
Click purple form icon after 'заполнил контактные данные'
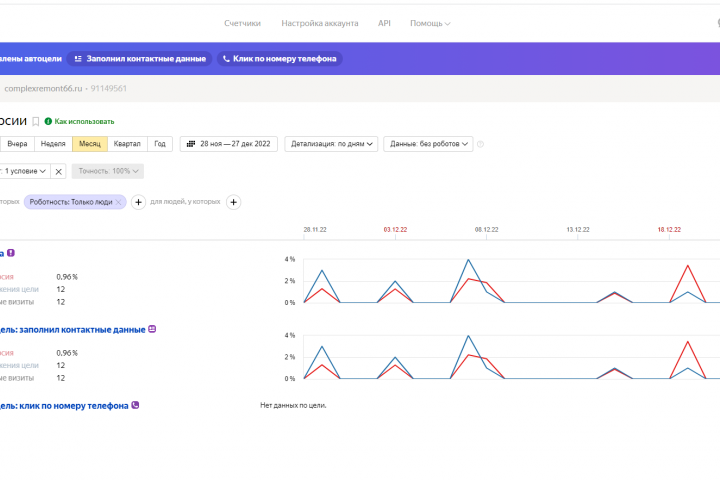152,329
